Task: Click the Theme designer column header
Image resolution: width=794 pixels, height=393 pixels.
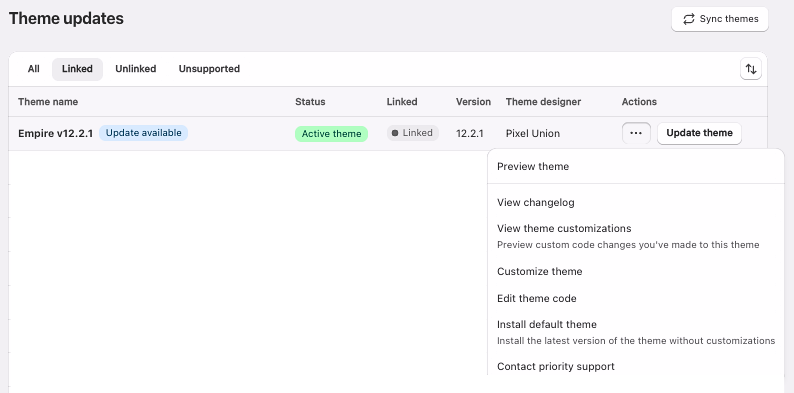Action: pos(543,102)
